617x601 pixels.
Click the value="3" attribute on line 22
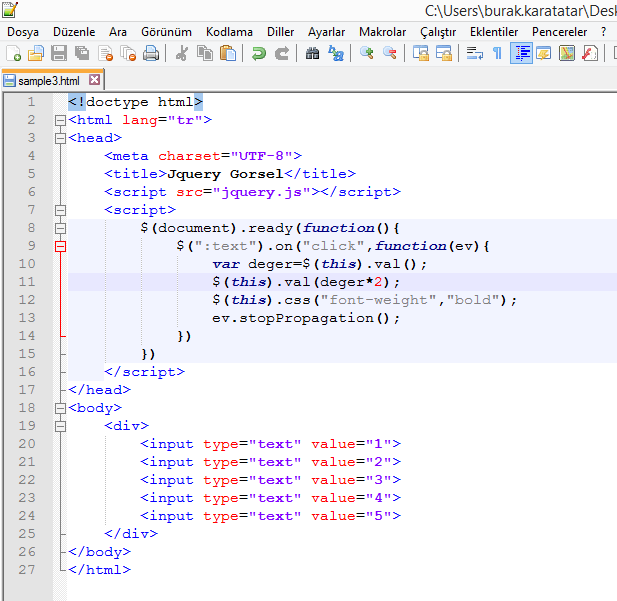pos(351,480)
